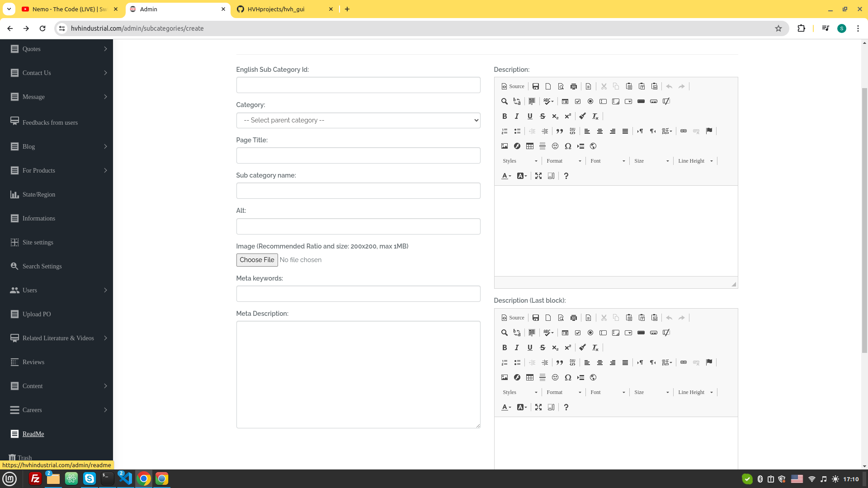Click the Choose File button
This screenshot has width=868, height=488.
257,260
